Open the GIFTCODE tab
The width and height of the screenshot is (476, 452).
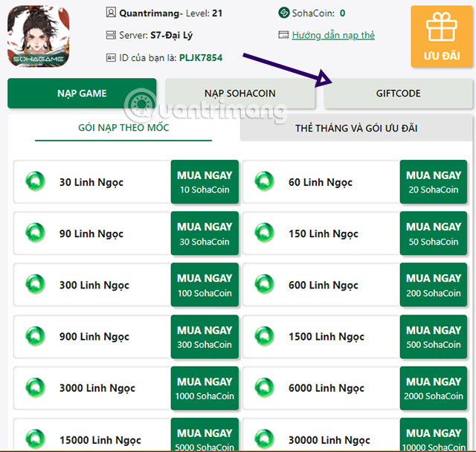399,93
